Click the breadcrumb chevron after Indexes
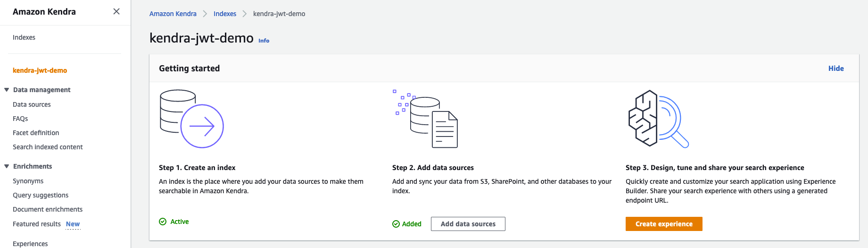The height and width of the screenshot is (248, 868). (x=245, y=14)
